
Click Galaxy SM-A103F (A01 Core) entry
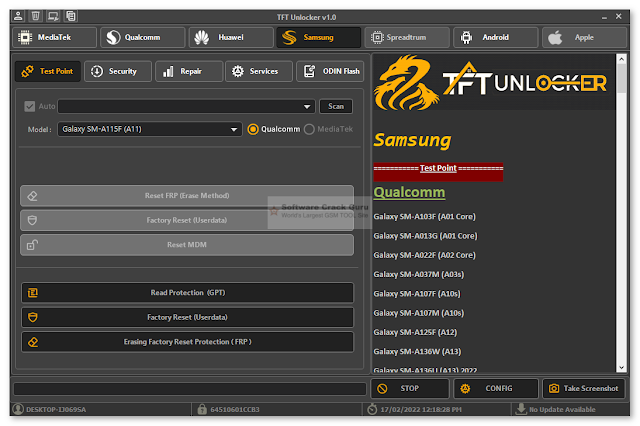tap(424, 217)
